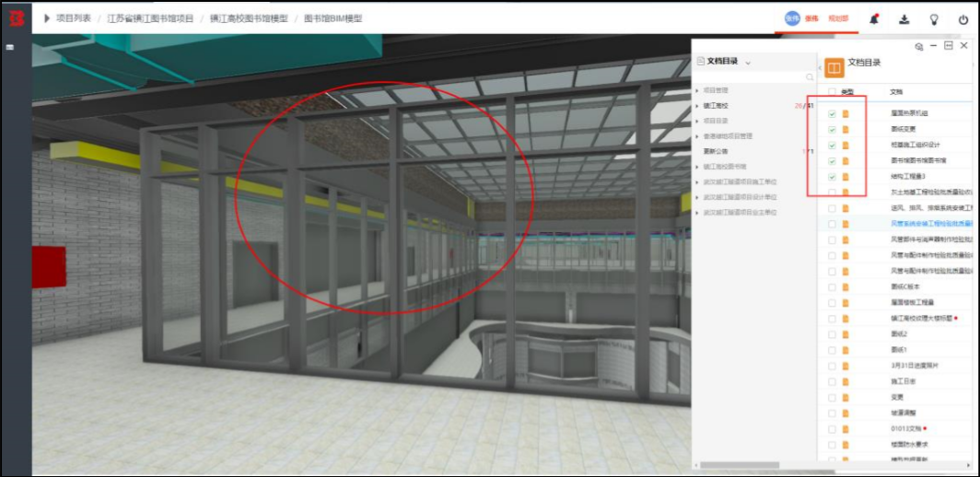Expand the 镇江高校 tree node

click(x=697, y=106)
